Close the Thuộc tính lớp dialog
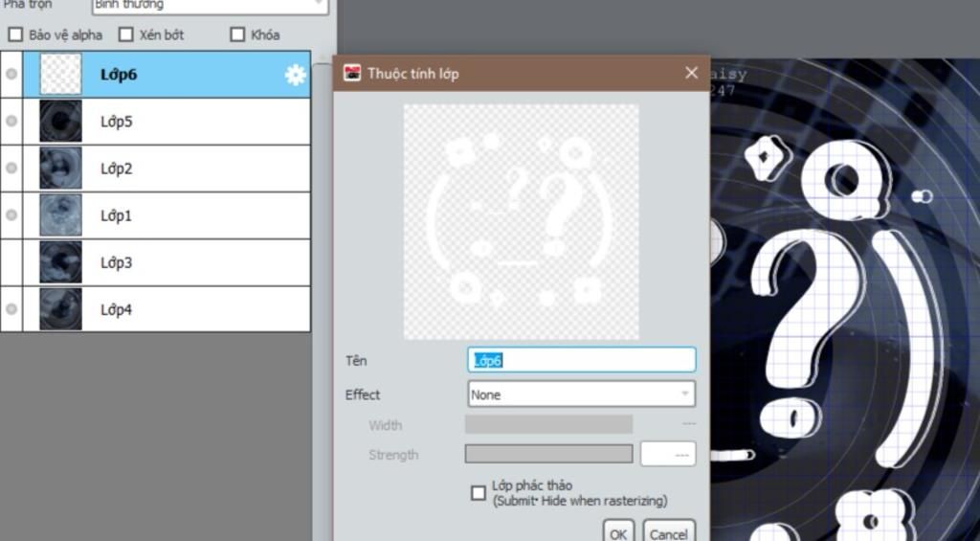The width and height of the screenshot is (980, 541). tap(691, 73)
